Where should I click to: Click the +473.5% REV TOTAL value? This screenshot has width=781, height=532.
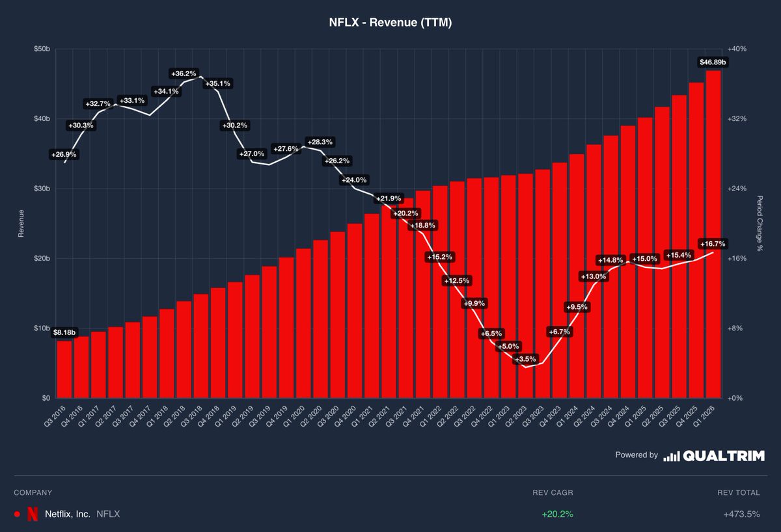tap(741, 514)
